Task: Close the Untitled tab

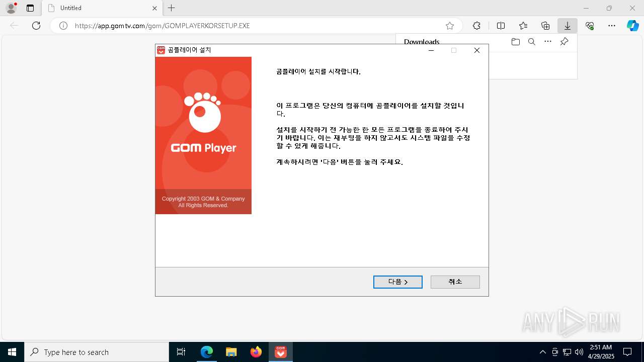Action: click(x=155, y=8)
